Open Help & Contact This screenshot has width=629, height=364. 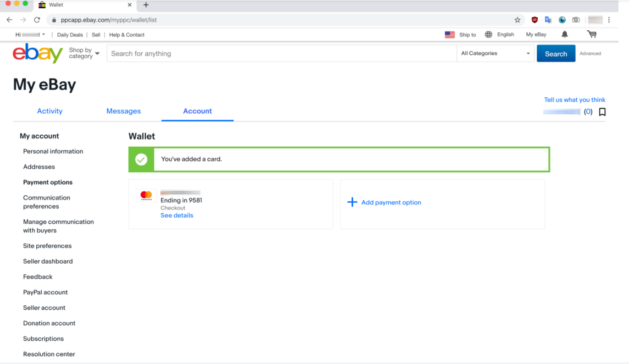point(127,35)
